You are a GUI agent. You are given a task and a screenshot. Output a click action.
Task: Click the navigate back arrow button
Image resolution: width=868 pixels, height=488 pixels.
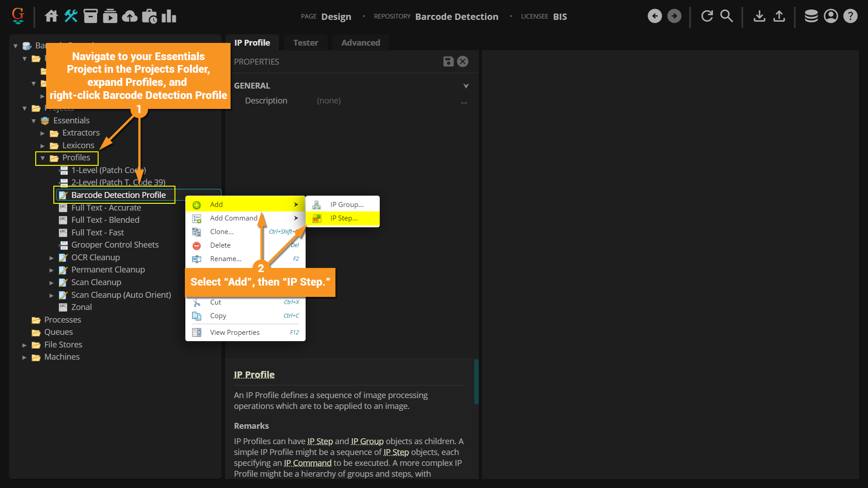pyautogui.click(x=654, y=16)
